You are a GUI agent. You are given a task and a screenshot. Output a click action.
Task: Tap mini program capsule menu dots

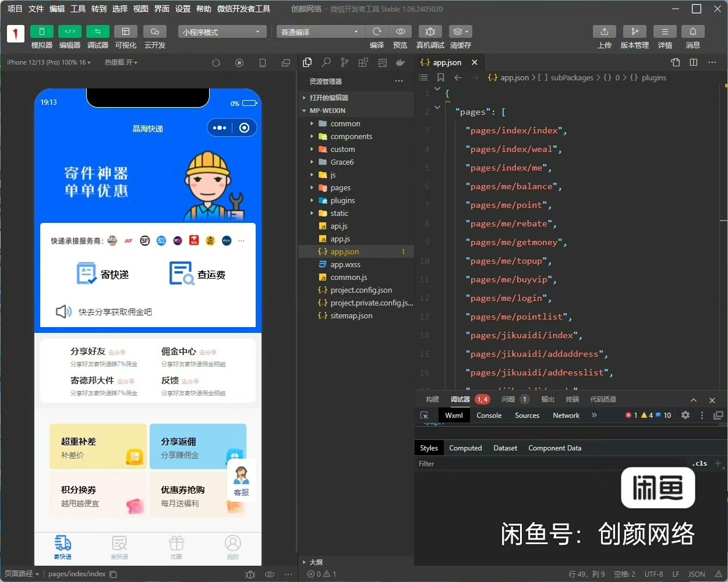[220, 128]
